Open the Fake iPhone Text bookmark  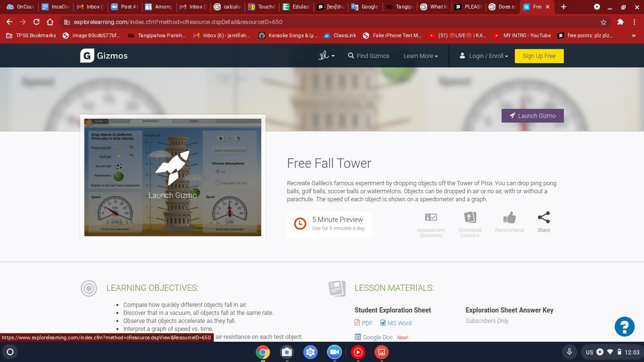[x=392, y=35]
